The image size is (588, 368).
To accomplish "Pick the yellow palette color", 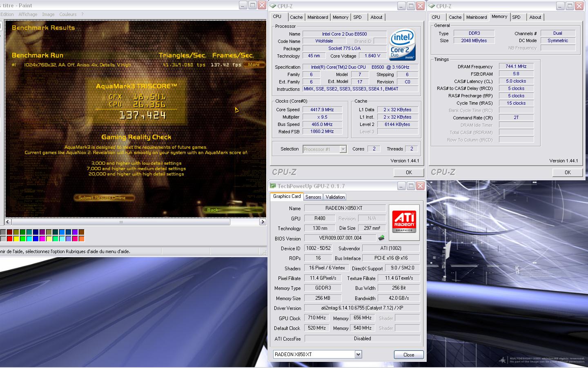I will tap(16, 238).
